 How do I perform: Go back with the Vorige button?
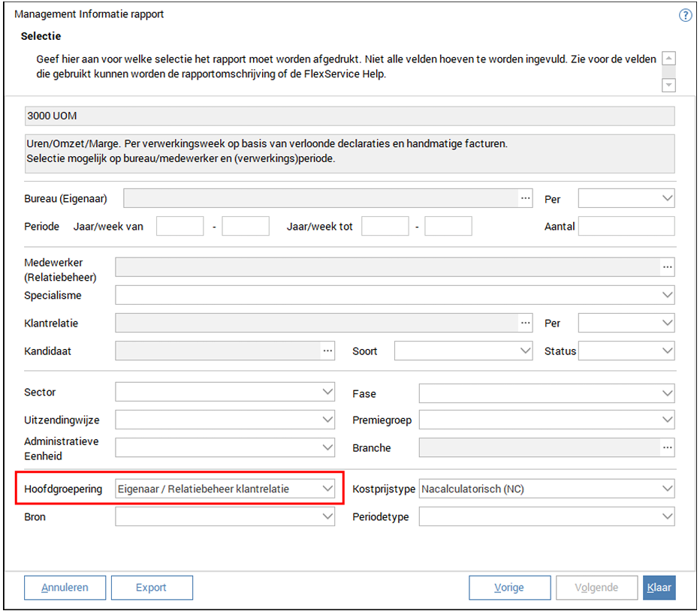point(509,588)
